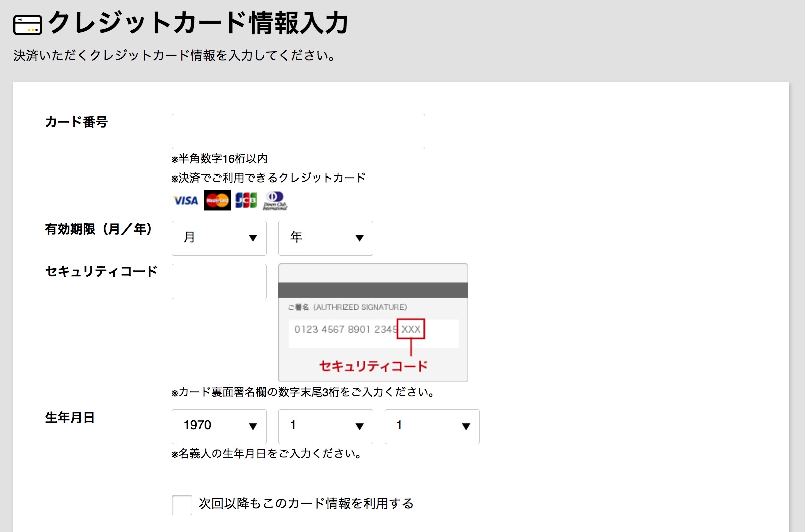The width and height of the screenshot is (805, 532).
Task: Open the birth year dropdown showing 1970
Action: (219, 426)
